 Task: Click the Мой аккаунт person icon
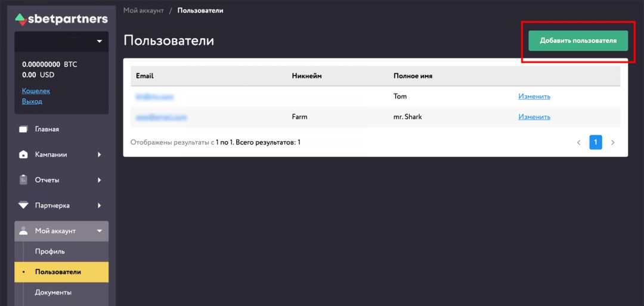point(24,231)
